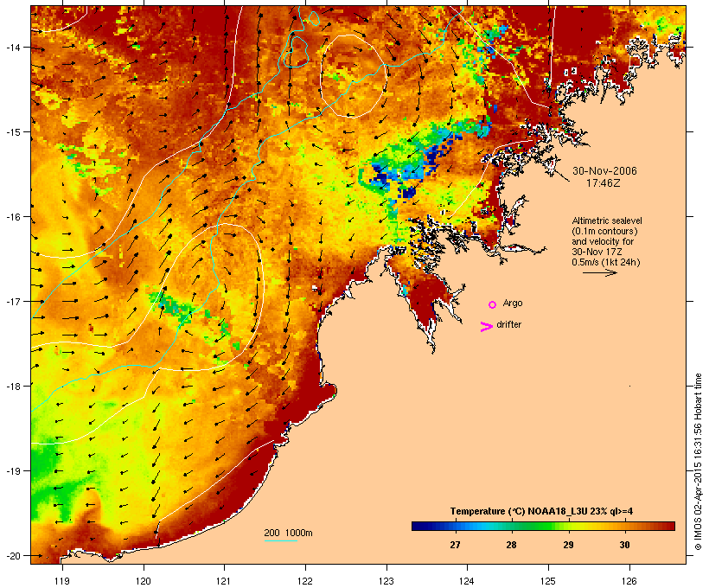
Task: Click the longitude axis label 119
Action: pyautogui.click(x=62, y=581)
